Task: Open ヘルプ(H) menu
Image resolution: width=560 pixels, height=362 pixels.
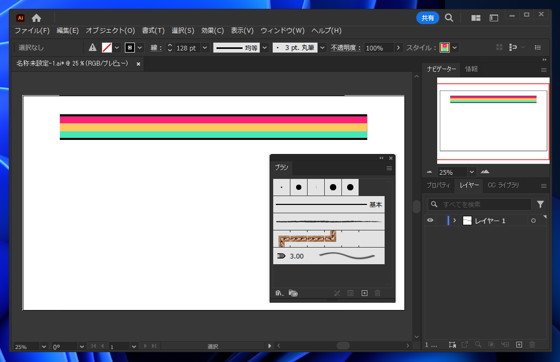Action: coord(326,31)
